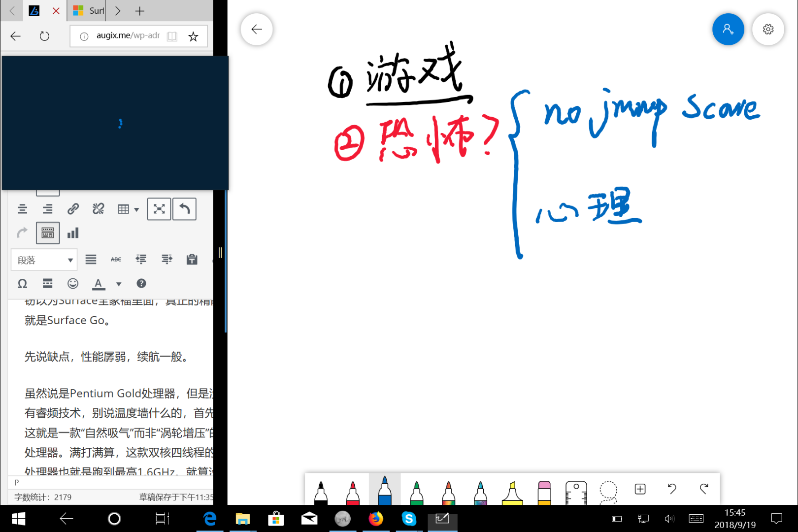Open Whiteboard settings gear
This screenshot has width=798, height=532.
point(768,30)
